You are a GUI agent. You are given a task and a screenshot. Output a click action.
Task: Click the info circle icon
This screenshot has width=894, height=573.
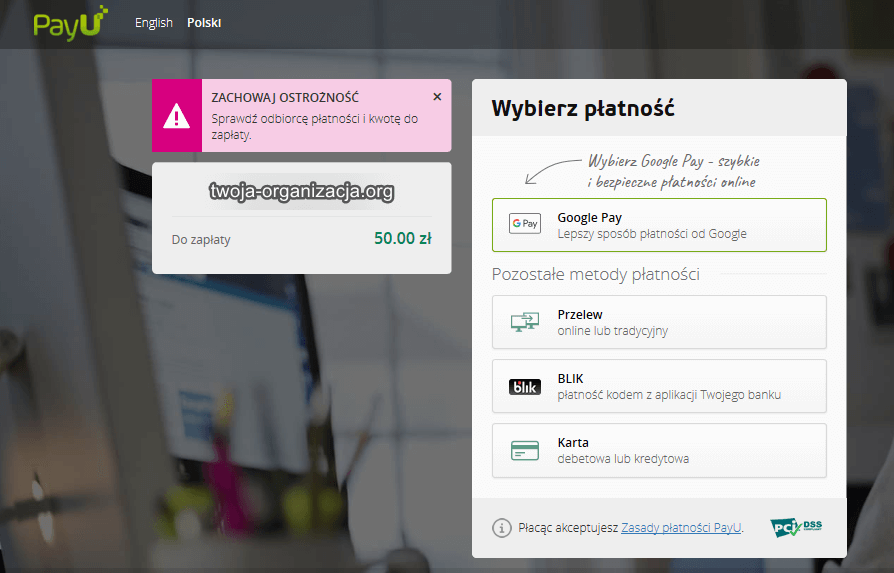pos(502,528)
